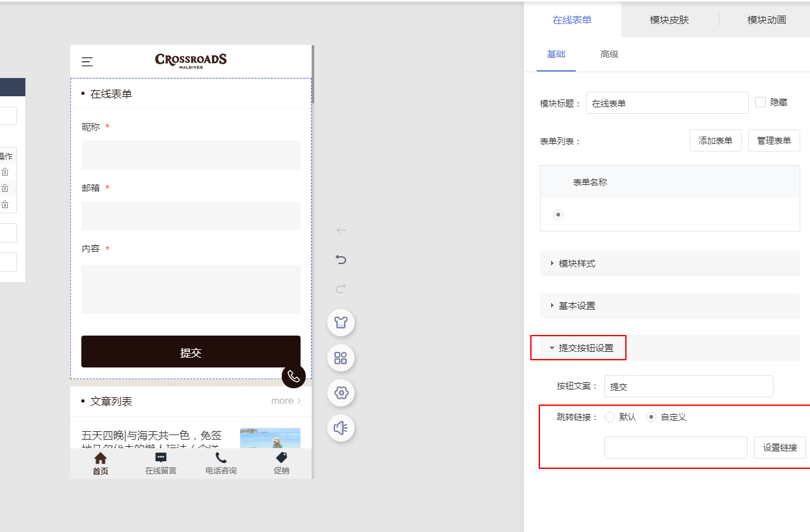Screen dimensions: 810x532
Task: Select the 默认 radio option
Action: point(610,417)
